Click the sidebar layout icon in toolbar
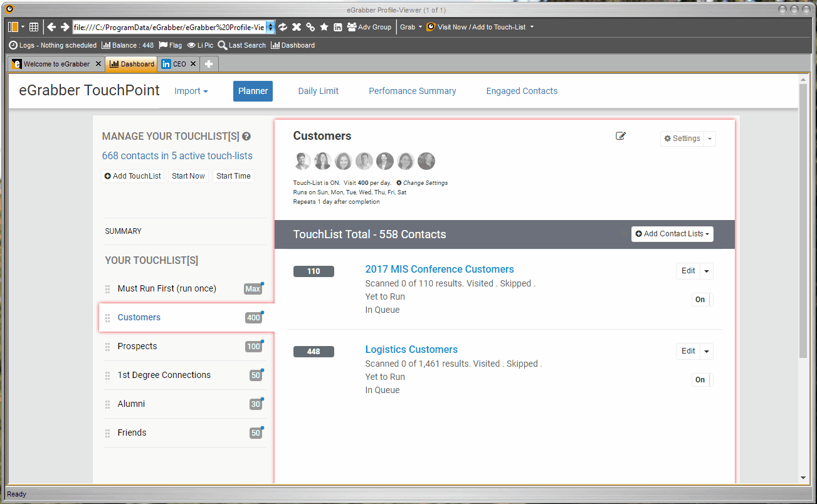The image size is (817, 504). click(13, 27)
